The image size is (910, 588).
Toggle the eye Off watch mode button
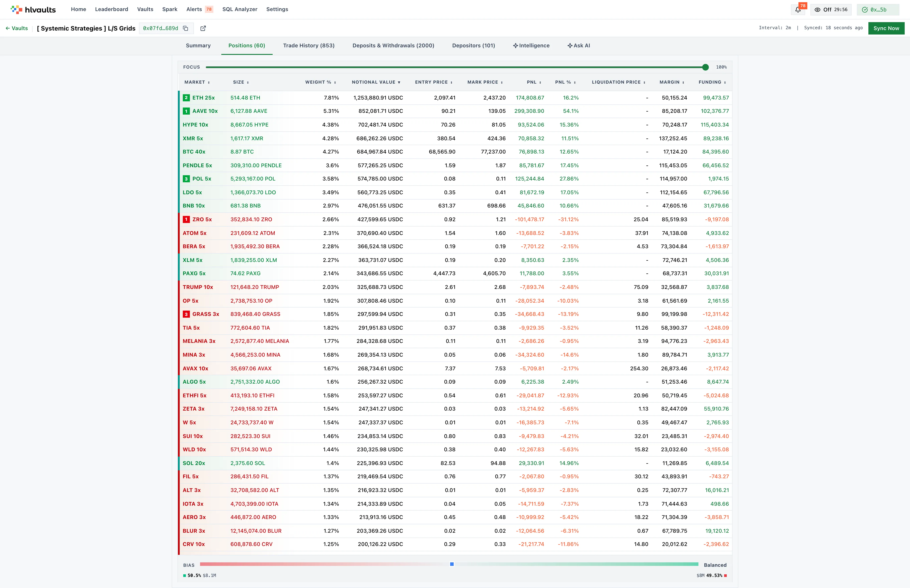(831, 10)
